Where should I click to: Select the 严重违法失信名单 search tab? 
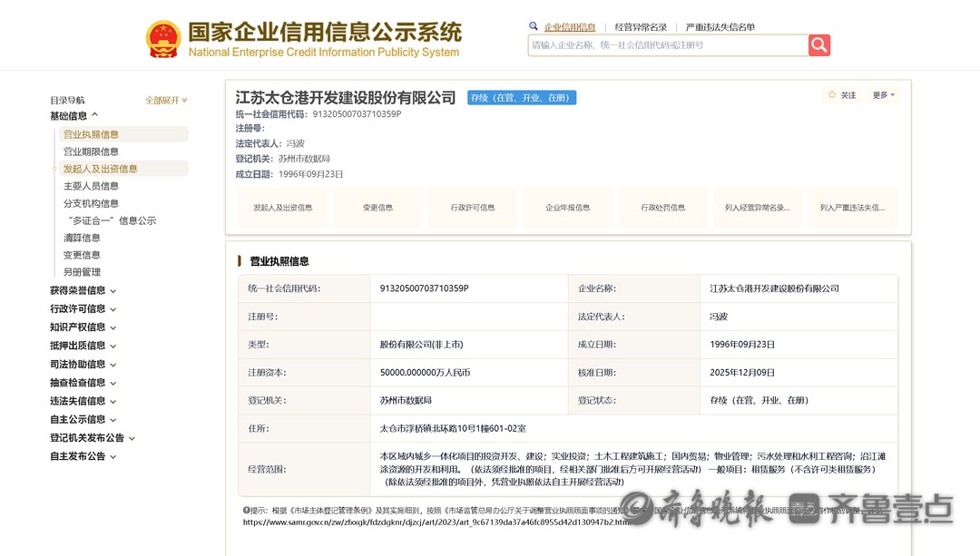(x=720, y=27)
